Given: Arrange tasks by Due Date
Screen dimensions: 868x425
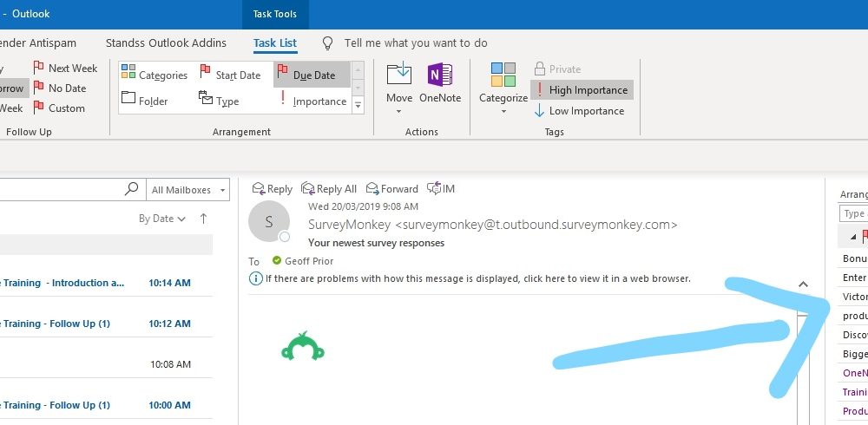Looking at the screenshot, I should (312, 75).
